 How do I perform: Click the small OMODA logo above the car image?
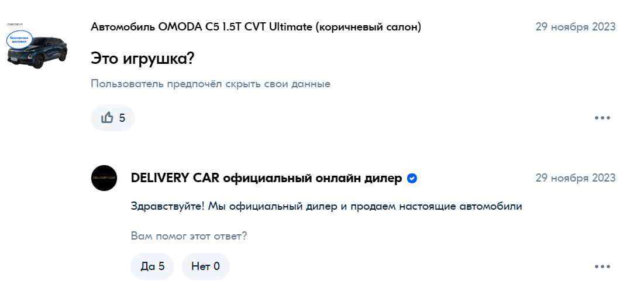(15, 24)
